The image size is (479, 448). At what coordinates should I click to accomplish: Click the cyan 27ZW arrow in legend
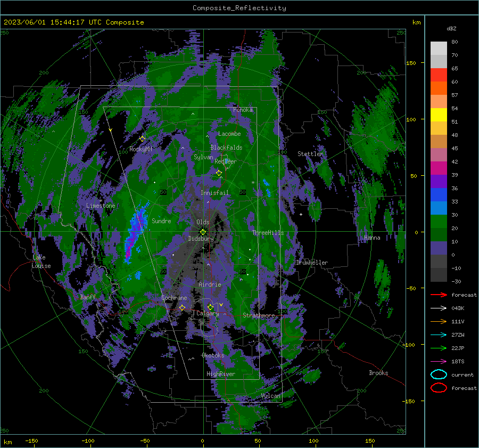click(439, 335)
